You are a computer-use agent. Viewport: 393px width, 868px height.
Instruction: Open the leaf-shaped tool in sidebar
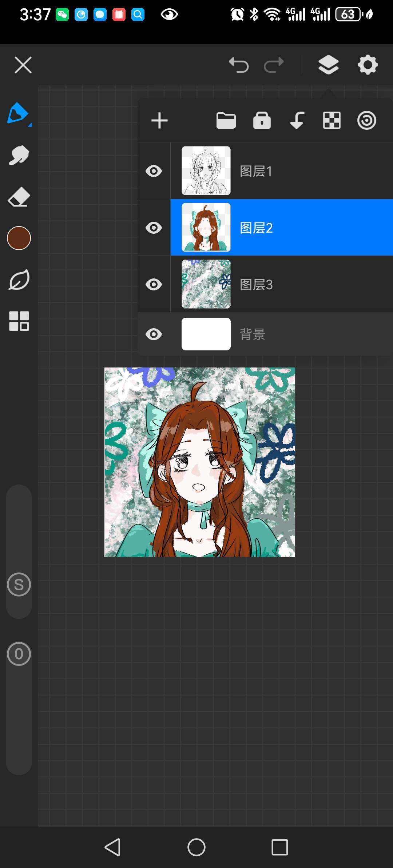pos(19,280)
